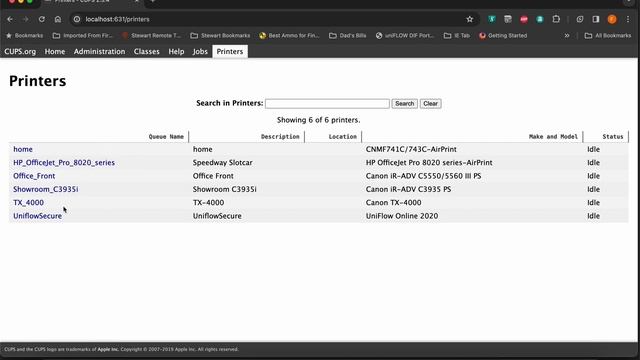640x360 pixels.
Task: Open the IE Tab bookmark folder
Action: point(457,36)
